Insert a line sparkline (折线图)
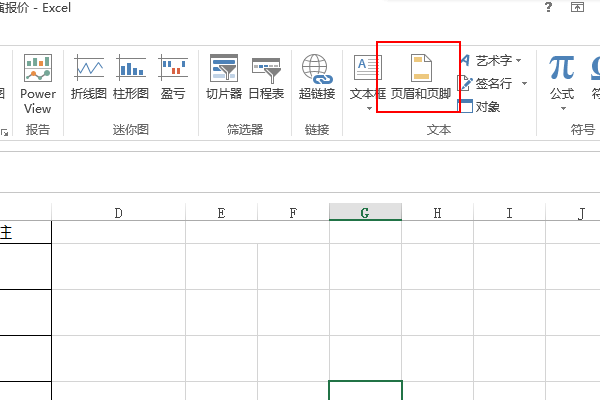 click(x=89, y=77)
